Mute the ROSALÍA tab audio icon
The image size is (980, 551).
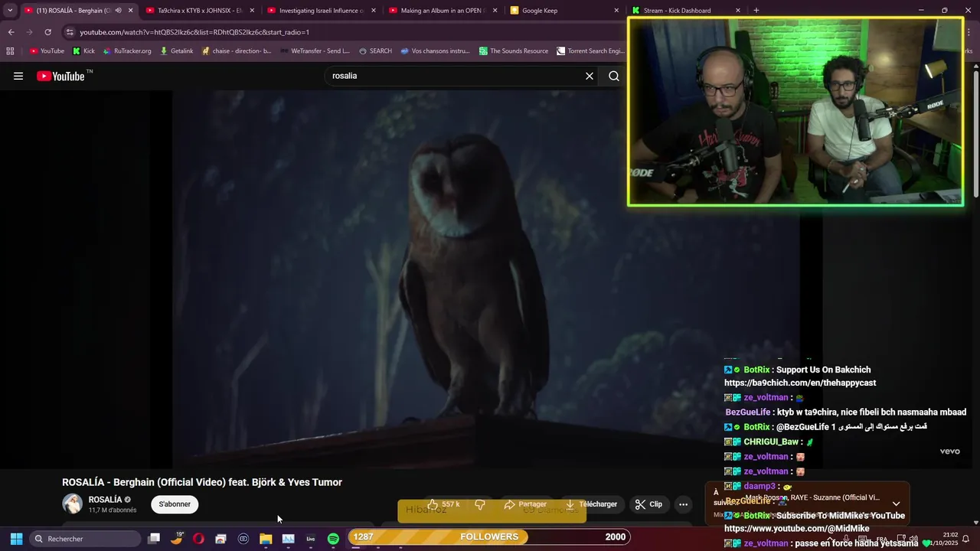[x=118, y=11]
